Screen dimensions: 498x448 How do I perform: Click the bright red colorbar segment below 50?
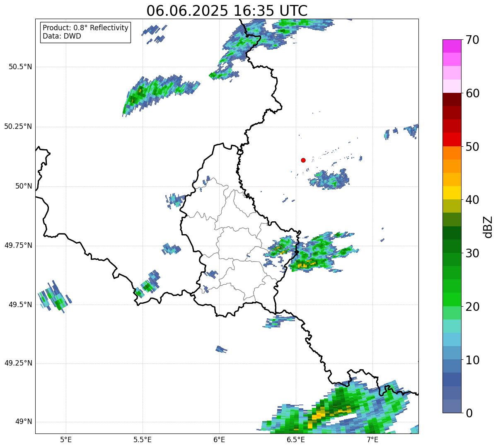tap(452, 139)
